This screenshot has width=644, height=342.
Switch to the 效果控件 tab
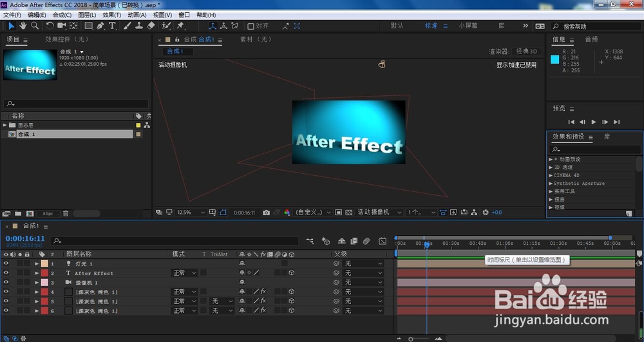tap(67, 39)
